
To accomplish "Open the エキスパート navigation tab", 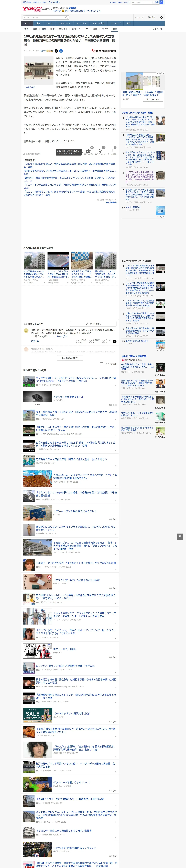I will pos(64,24).
